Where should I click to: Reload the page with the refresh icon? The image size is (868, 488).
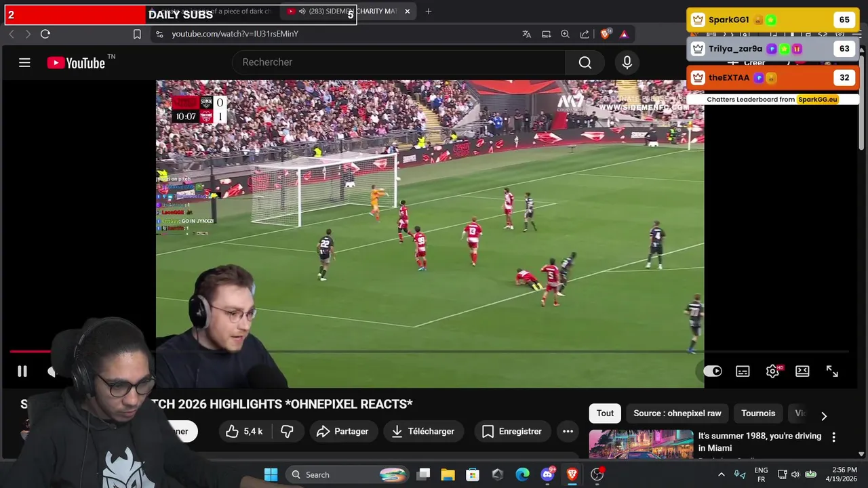coord(45,34)
